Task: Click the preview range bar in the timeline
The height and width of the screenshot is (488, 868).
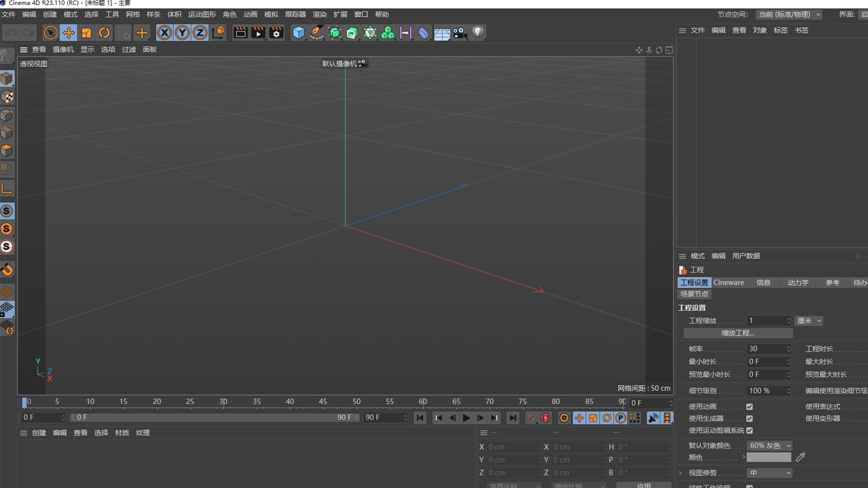Action: coord(215,418)
